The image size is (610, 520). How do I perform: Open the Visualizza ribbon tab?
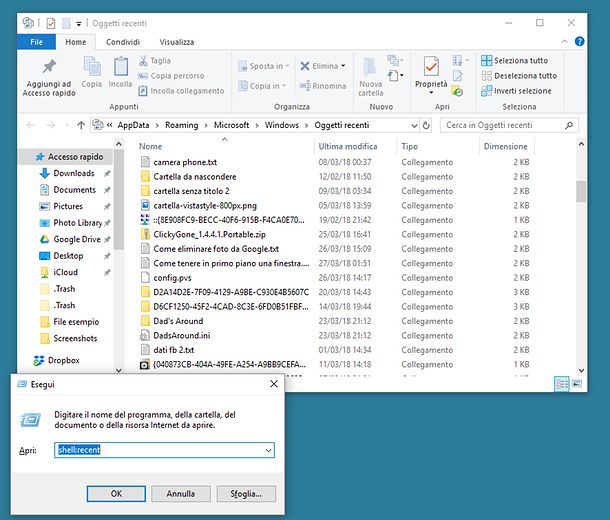tap(177, 42)
